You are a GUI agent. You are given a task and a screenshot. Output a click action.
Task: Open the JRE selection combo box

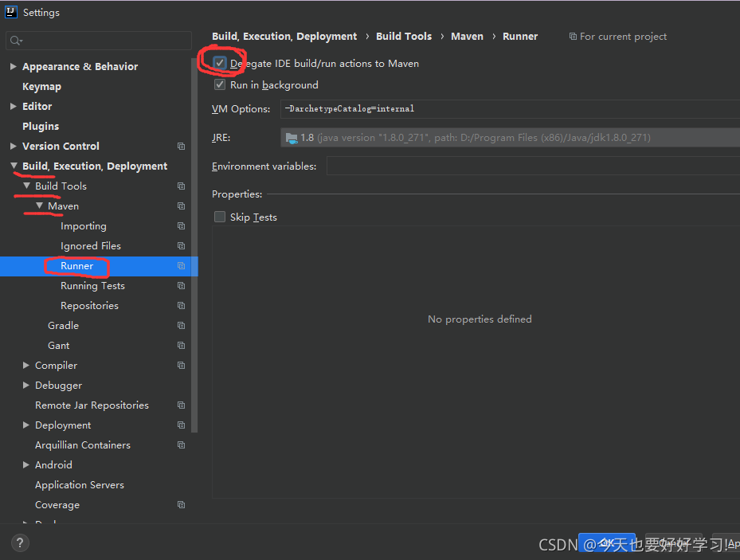(510, 138)
